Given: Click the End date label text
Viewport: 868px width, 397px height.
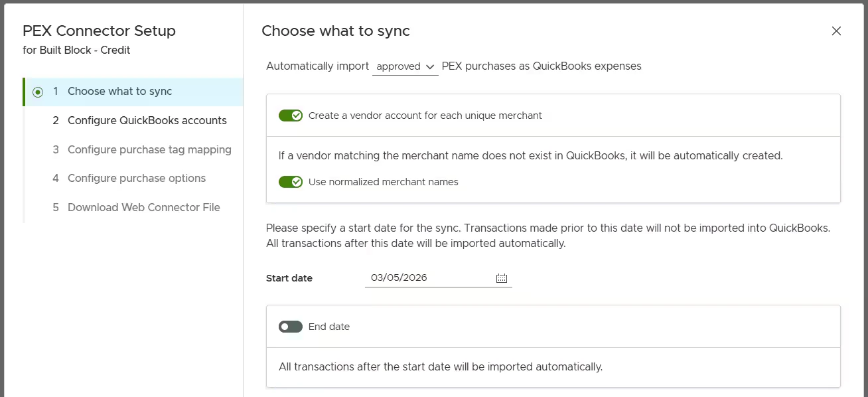Looking at the screenshot, I should tap(329, 327).
